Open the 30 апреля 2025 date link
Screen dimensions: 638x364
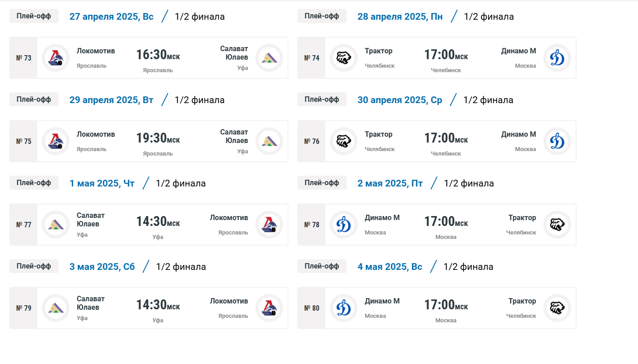tap(400, 100)
